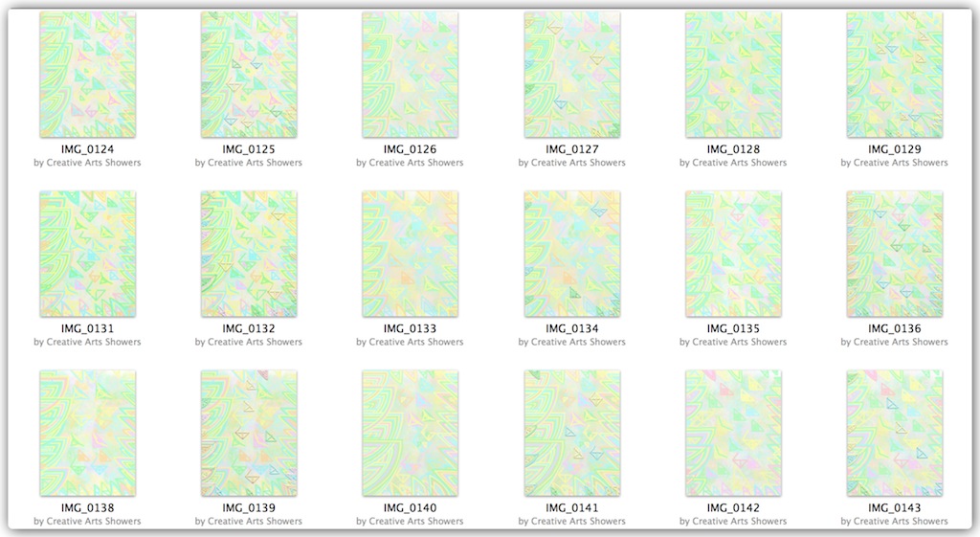Select the IMG_0142 thumbnail
The height and width of the screenshot is (537, 980).
click(x=733, y=434)
